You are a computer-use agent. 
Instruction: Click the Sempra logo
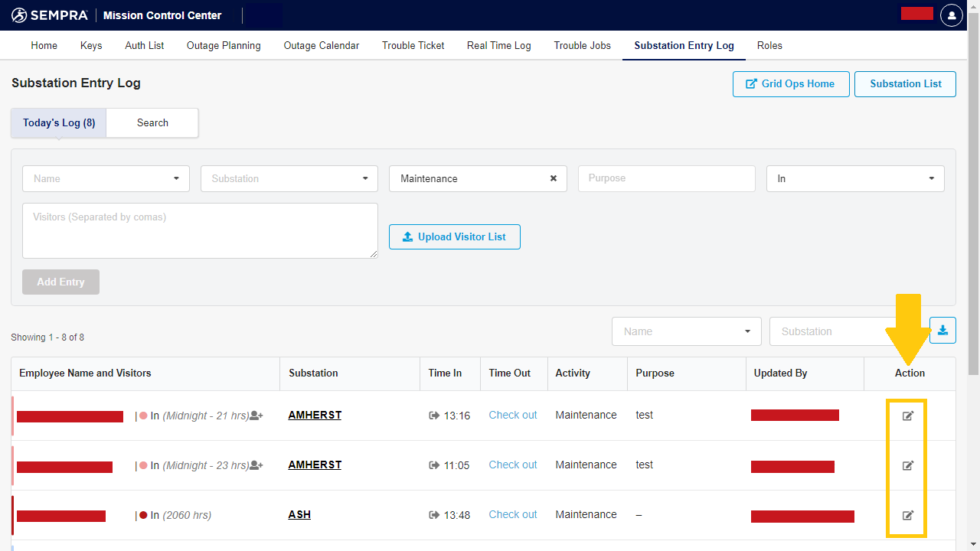[50, 15]
